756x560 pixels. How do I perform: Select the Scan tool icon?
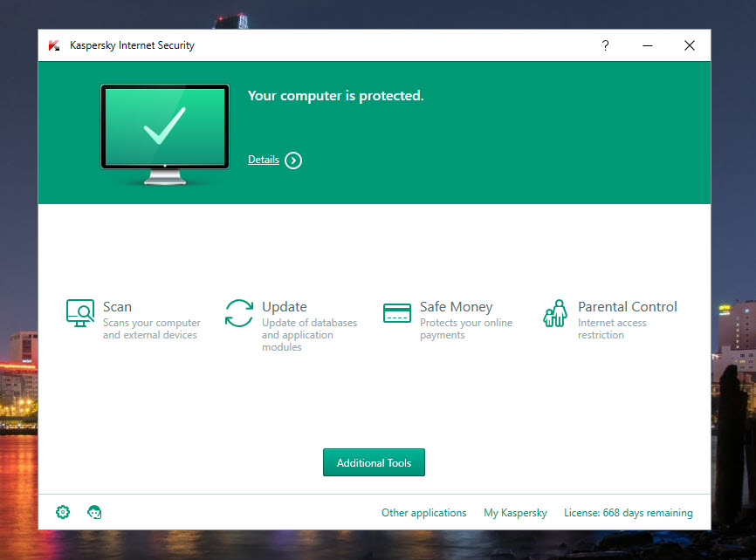79,314
